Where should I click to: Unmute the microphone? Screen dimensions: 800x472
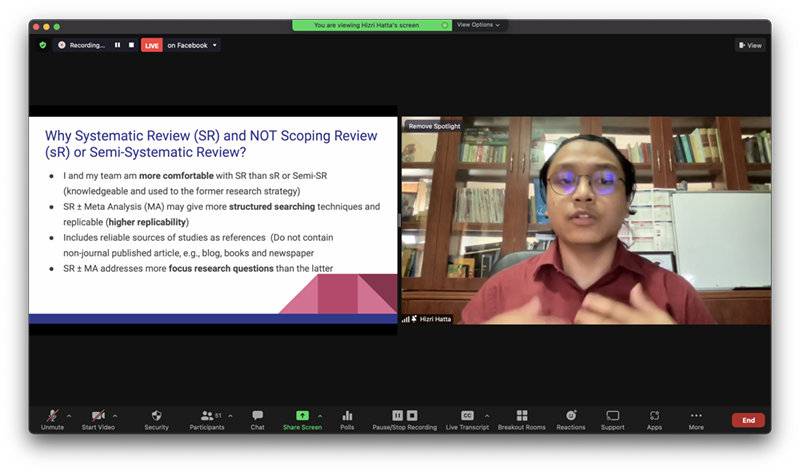(52, 416)
